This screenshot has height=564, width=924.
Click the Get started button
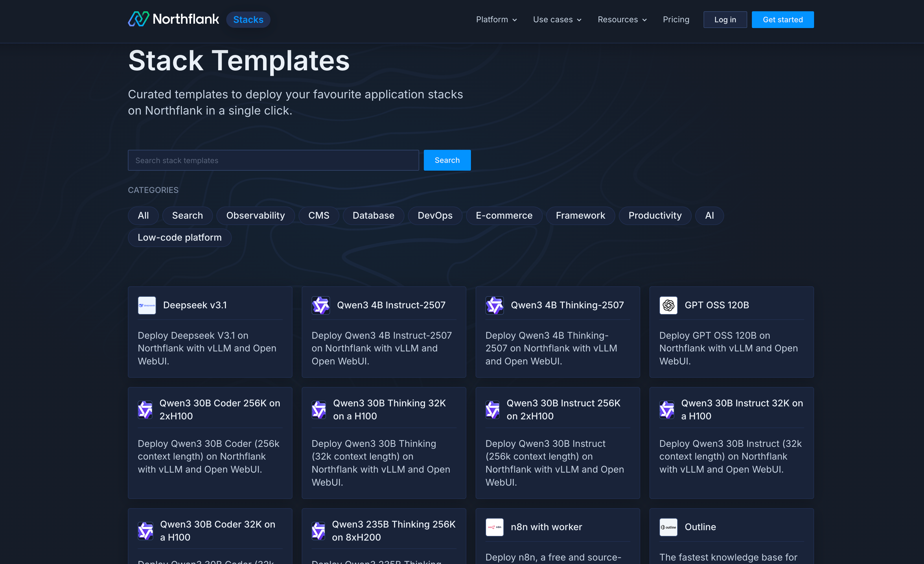[783, 19]
